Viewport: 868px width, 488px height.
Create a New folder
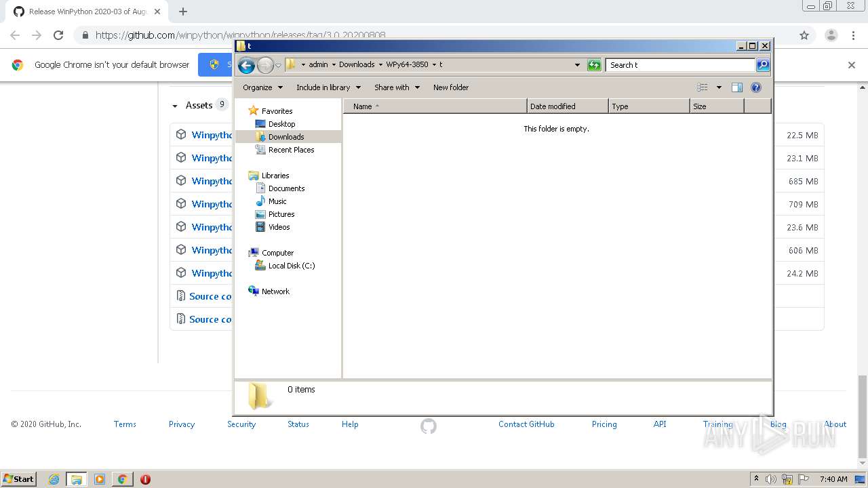point(451,87)
